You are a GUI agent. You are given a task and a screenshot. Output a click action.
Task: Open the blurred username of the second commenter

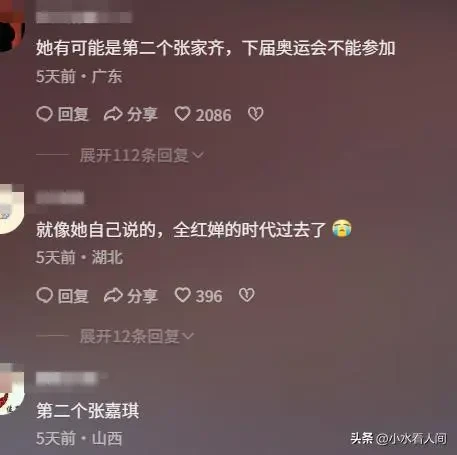(x=60, y=198)
